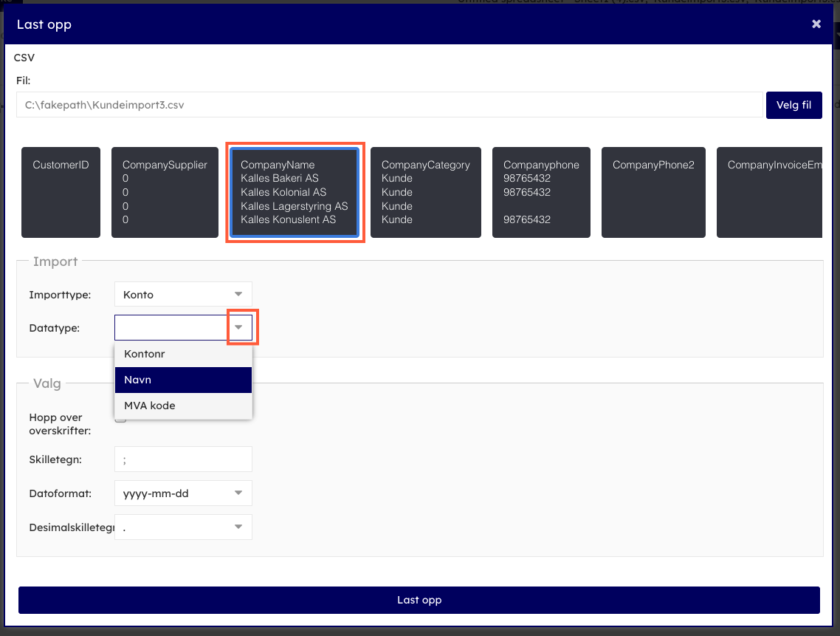Choose Kontonr from the Datatype list
This screenshot has height=636, width=840.
pos(183,354)
